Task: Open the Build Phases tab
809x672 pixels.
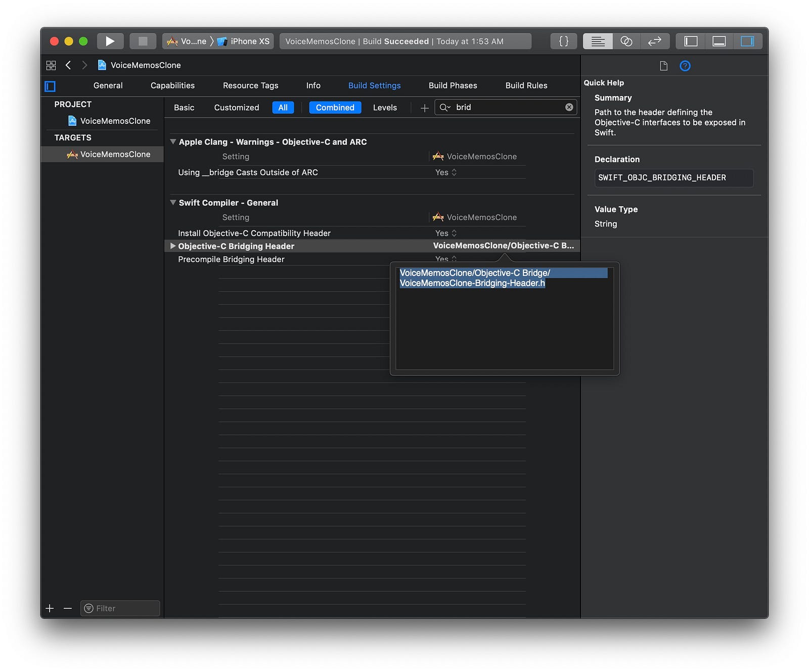Action: 453,85
